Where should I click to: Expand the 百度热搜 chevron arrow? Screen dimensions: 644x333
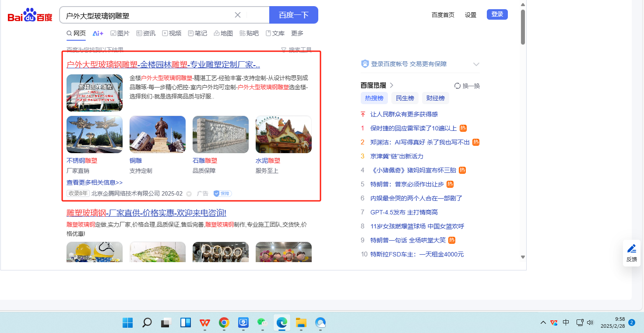tap(391, 85)
